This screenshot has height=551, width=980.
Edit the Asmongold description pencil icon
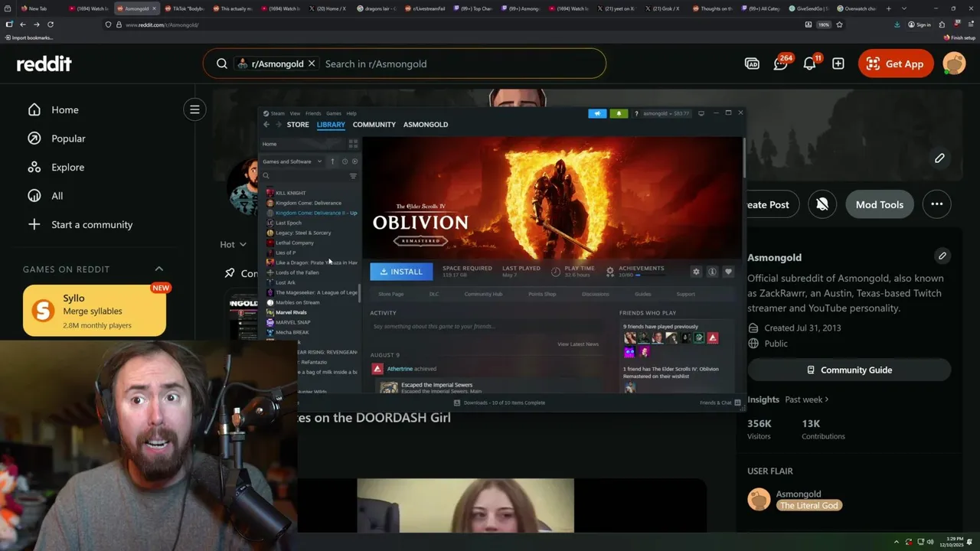(942, 256)
